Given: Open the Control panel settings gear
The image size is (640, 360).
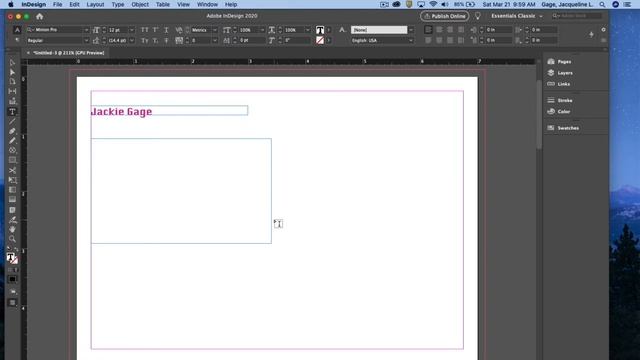Looking at the screenshot, I should 603,30.
